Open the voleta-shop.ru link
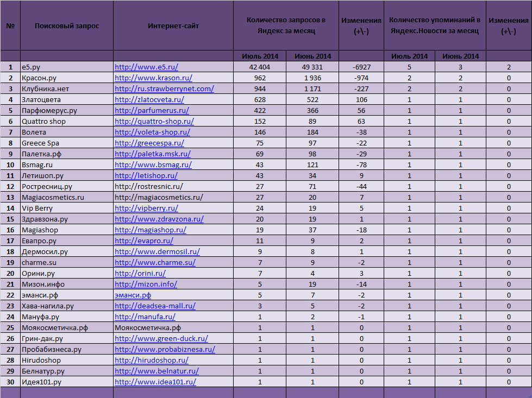Viewport: 532px width, 398px height. coord(152,132)
